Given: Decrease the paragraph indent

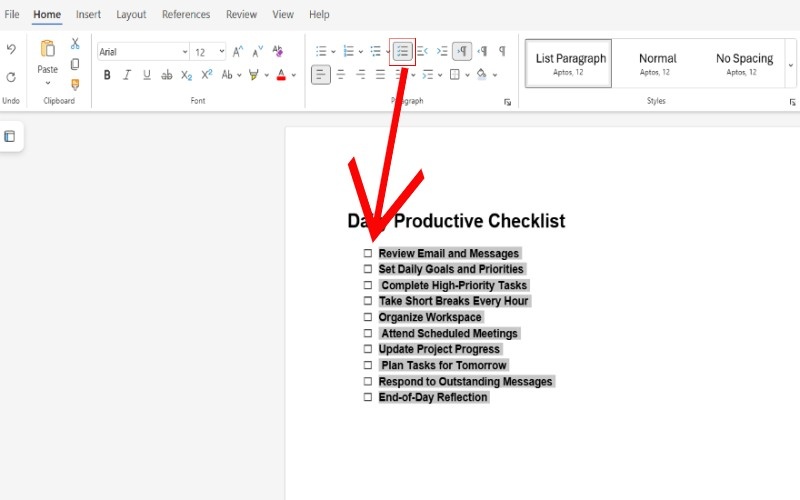Looking at the screenshot, I should (x=422, y=51).
